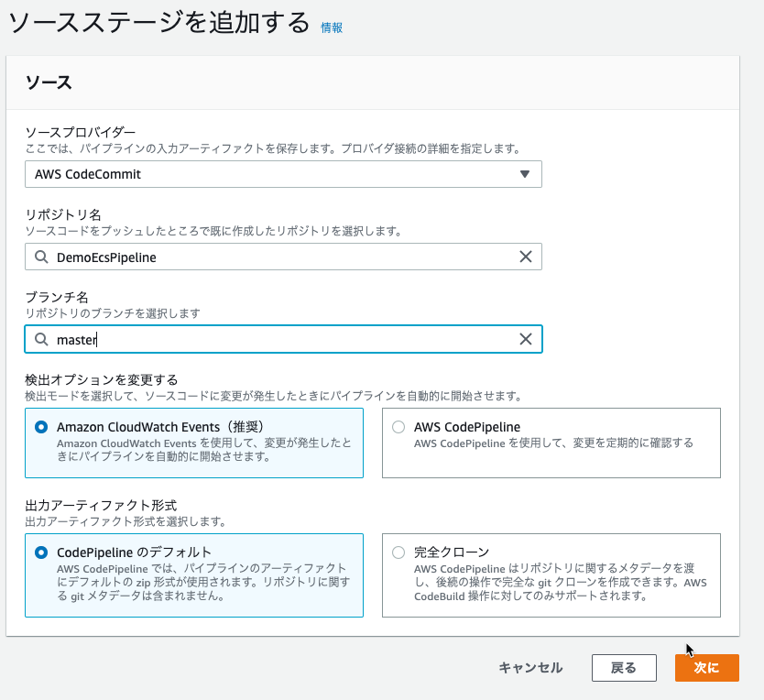Image resolution: width=764 pixels, height=700 pixels.
Task: Click the 戻る back button
Action: click(624, 668)
